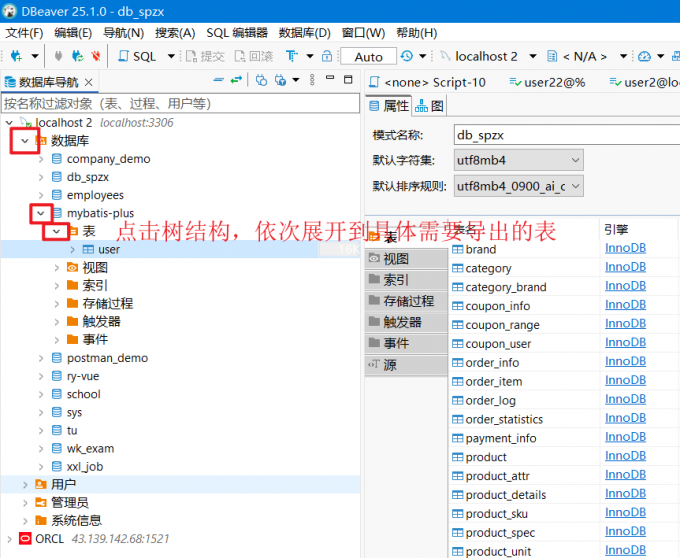Click the dashboard gauge toolbar icon
The image size is (680, 558).
644,56
